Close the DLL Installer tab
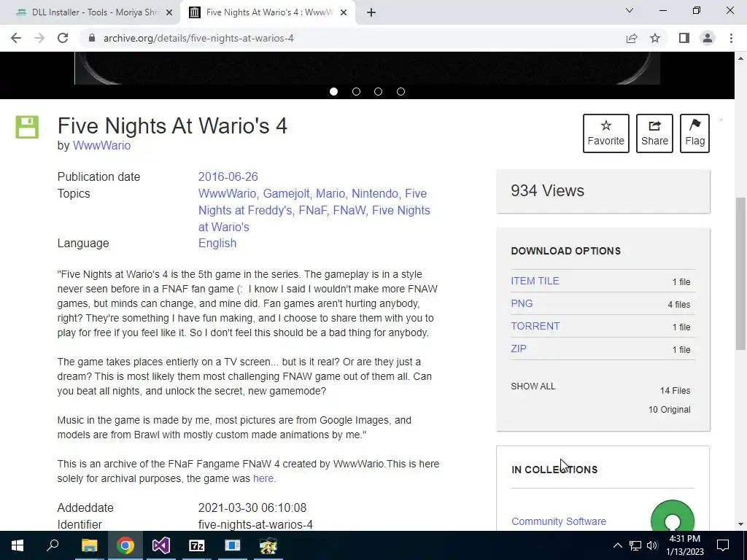Viewport: 747px width, 560px height. (169, 12)
